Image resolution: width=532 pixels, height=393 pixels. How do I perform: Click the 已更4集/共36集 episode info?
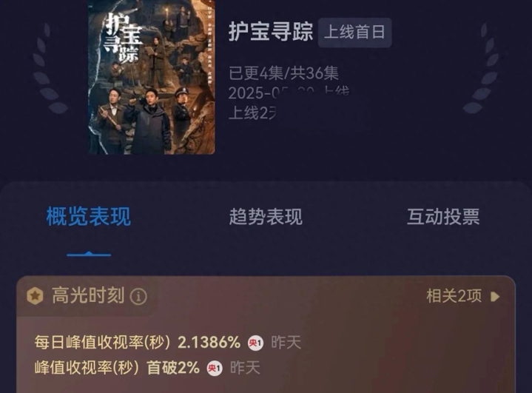click(x=283, y=73)
